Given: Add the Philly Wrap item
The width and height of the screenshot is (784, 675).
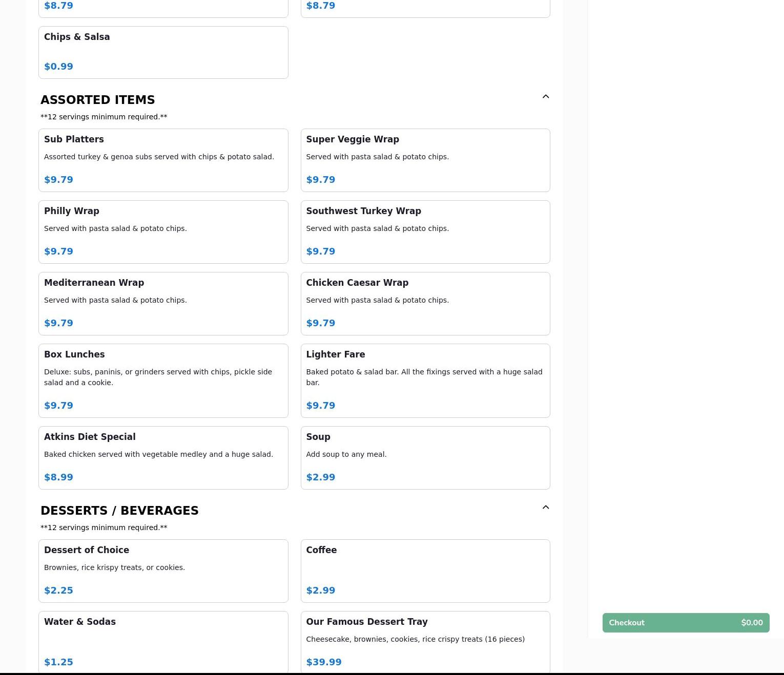Looking at the screenshot, I should coord(163,231).
